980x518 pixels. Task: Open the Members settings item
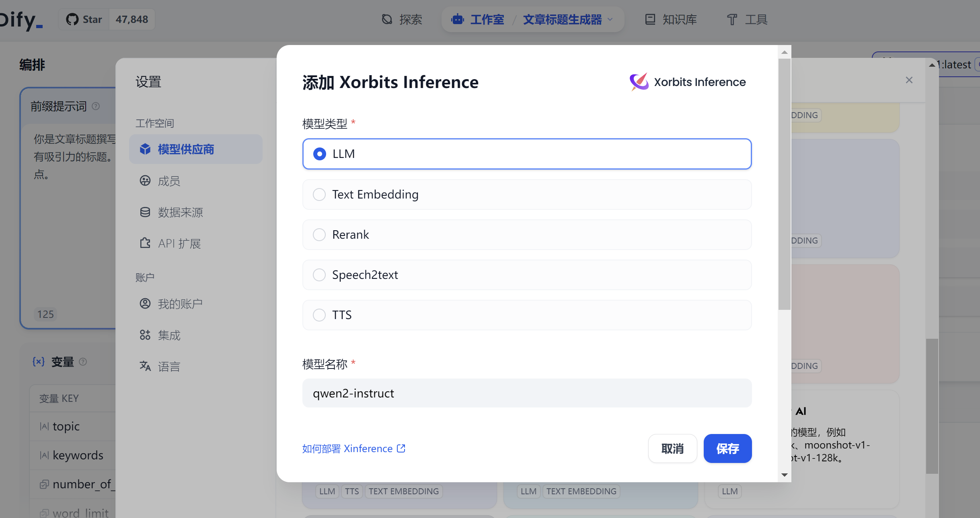[x=196, y=181]
